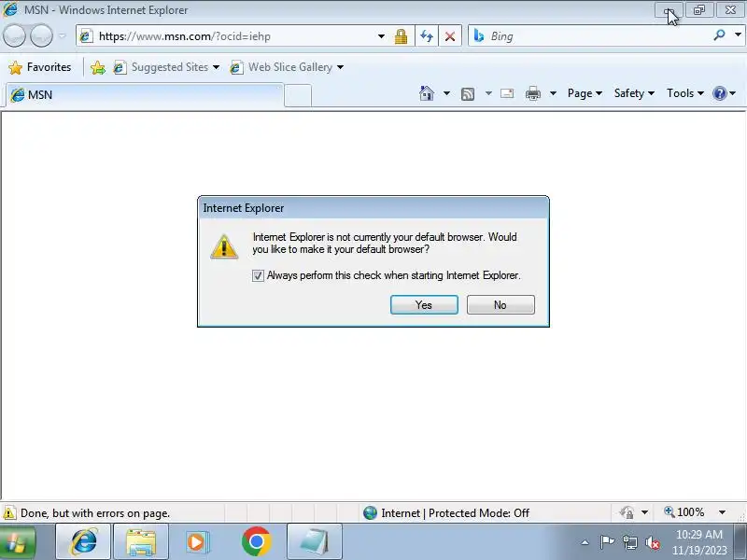
Task: Open Windows Explorer from taskbar
Action: coord(141,542)
